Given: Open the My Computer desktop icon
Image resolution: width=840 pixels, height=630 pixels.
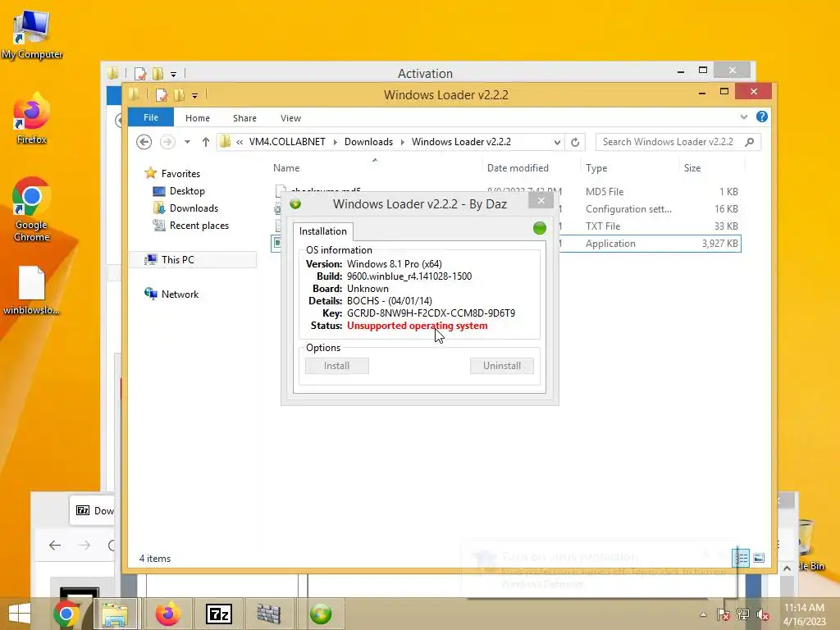Looking at the screenshot, I should click(32, 34).
